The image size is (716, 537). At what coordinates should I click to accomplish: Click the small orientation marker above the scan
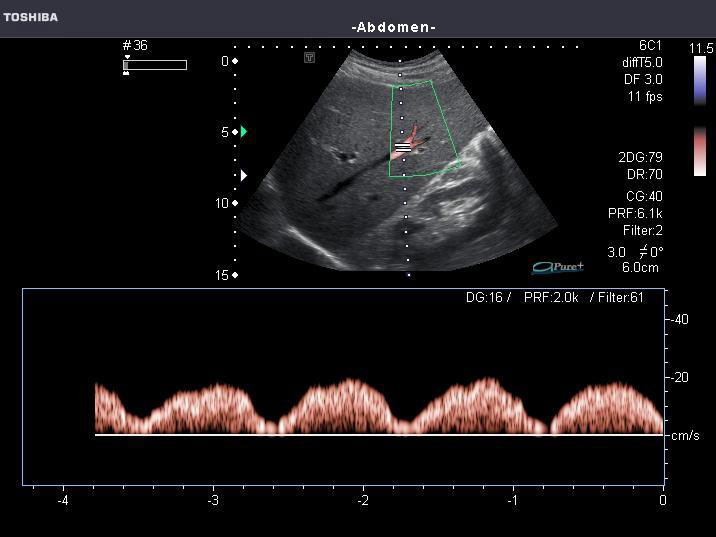click(310, 58)
